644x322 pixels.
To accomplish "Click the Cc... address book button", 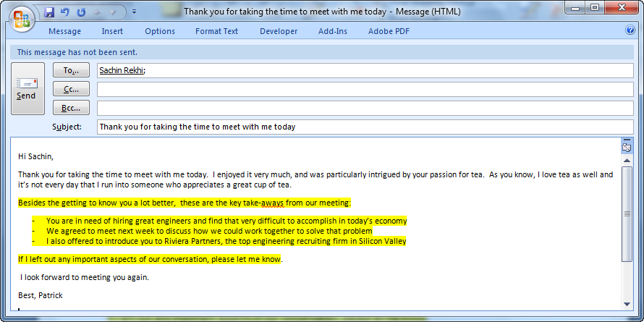I will tap(71, 89).
